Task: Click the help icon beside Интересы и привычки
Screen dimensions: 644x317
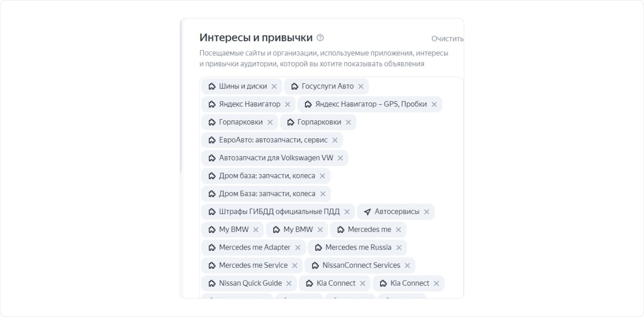Action: point(320,38)
